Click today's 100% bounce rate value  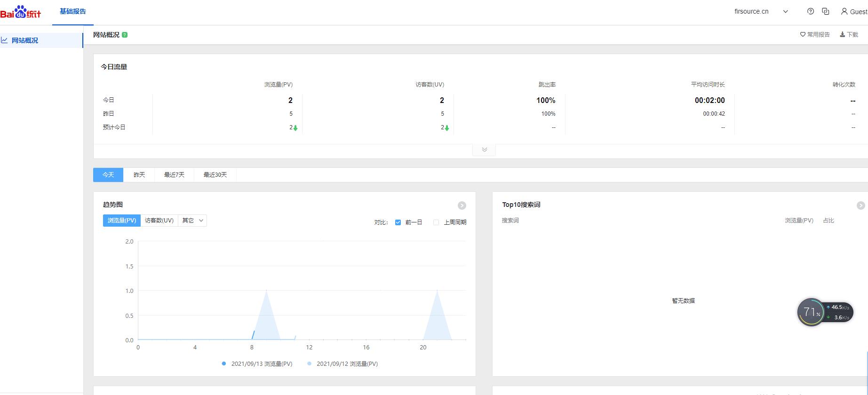(546, 100)
